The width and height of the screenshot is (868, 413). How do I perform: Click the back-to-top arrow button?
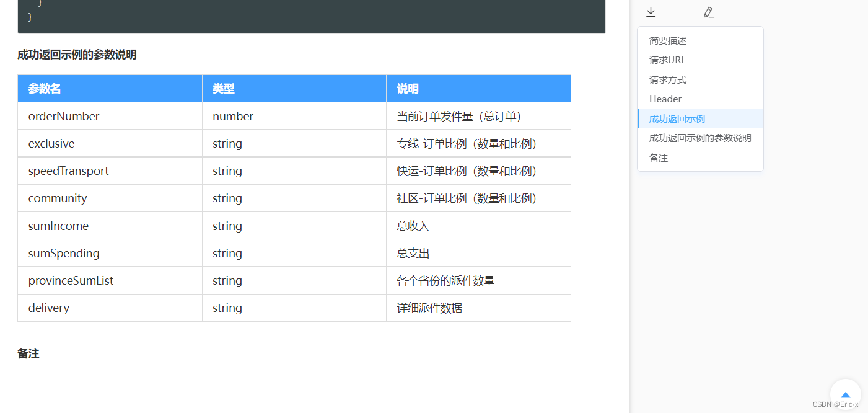(x=845, y=394)
